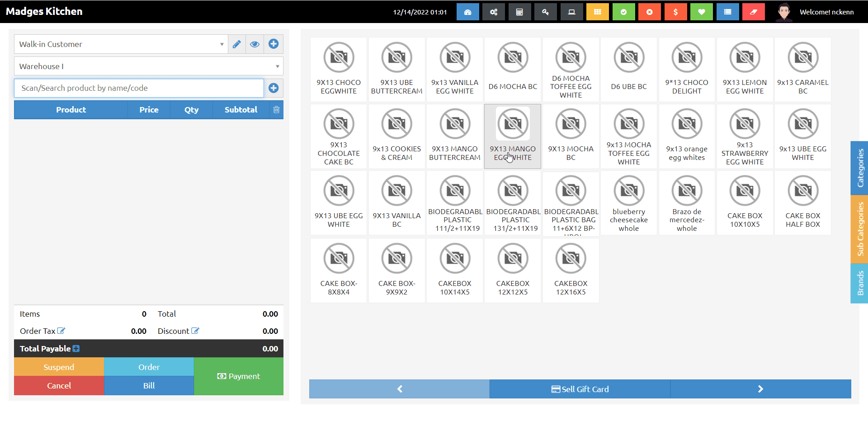Select Brazo de mercedez-whole product
Viewport: 868px width, 421px height.
687,203
